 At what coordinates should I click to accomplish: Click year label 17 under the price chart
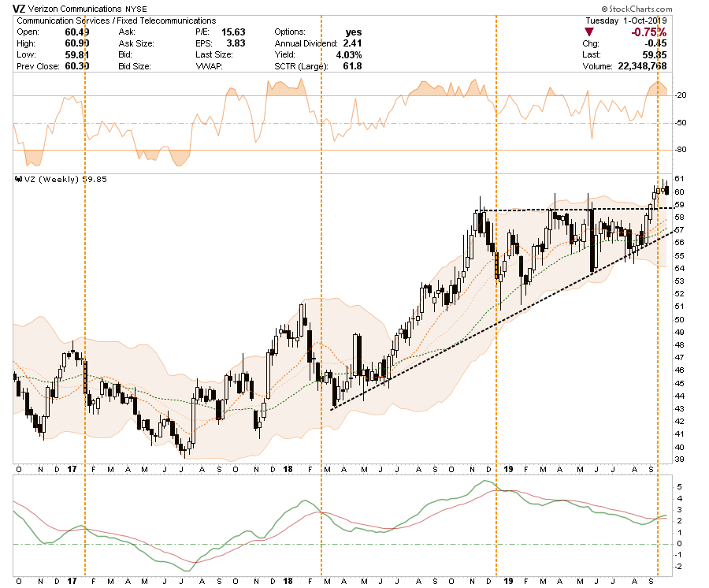tap(72, 469)
